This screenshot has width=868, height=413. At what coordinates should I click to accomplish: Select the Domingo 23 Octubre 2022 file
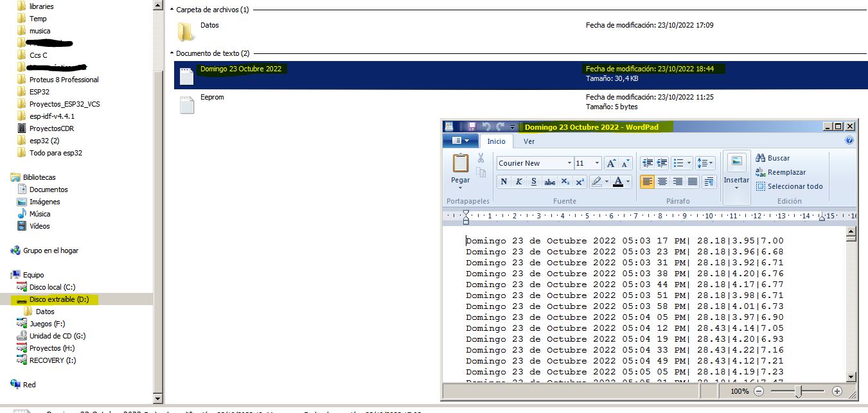(x=520, y=75)
